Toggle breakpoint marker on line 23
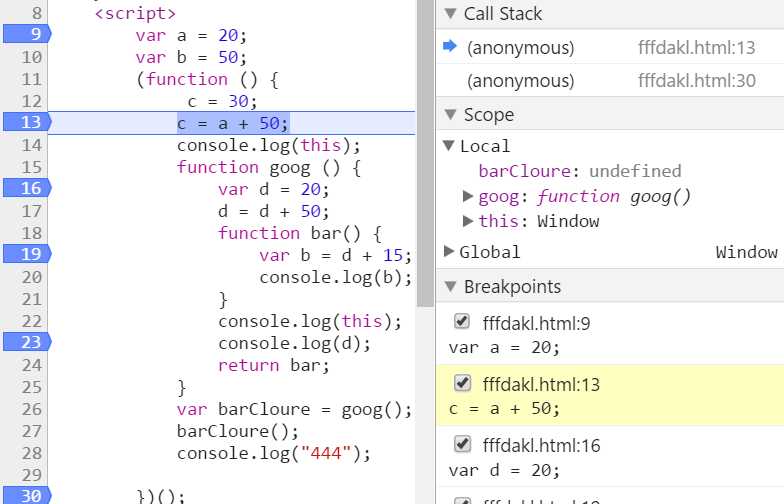Viewport: 784px width, 504px height. 26,342
